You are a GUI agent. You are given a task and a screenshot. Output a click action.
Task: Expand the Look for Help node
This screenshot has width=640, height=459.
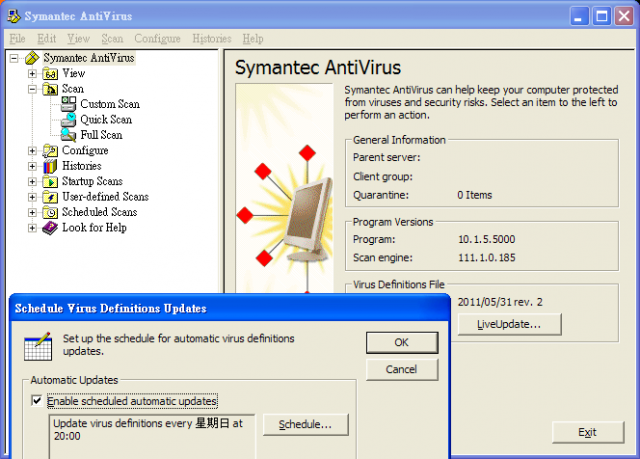tap(32, 228)
